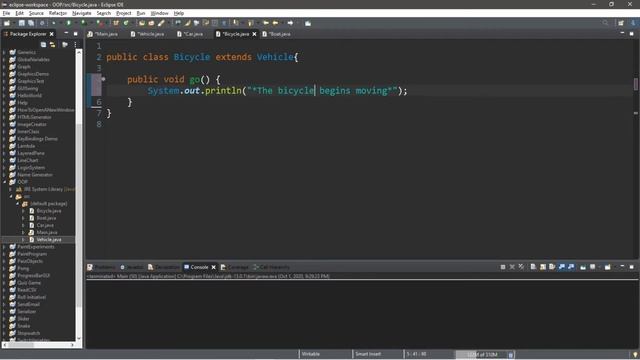Close the Console tab
Image resolution: width=640 pixels, height=360 pixels.
(x=213, y=267)
